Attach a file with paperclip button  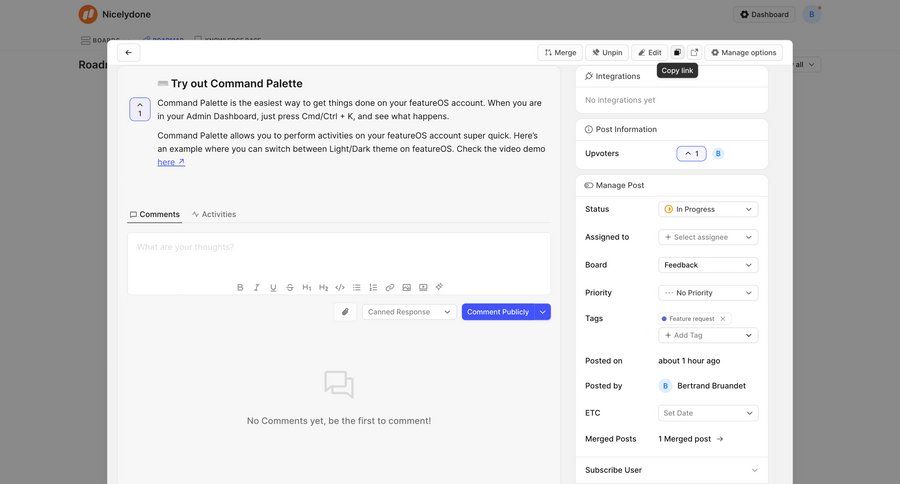(x=345, y=312)
